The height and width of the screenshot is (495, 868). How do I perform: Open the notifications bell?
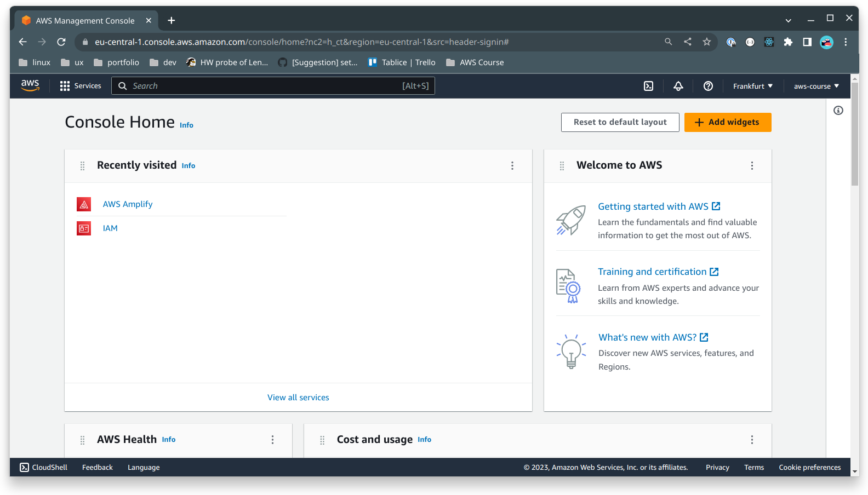pyautogui.click(x=678, y=86)
